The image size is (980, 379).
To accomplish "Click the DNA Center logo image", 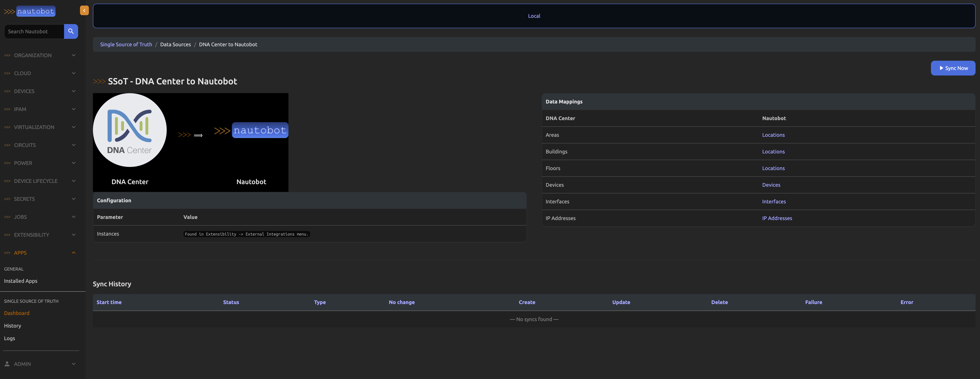I will [x=130, y=130].
